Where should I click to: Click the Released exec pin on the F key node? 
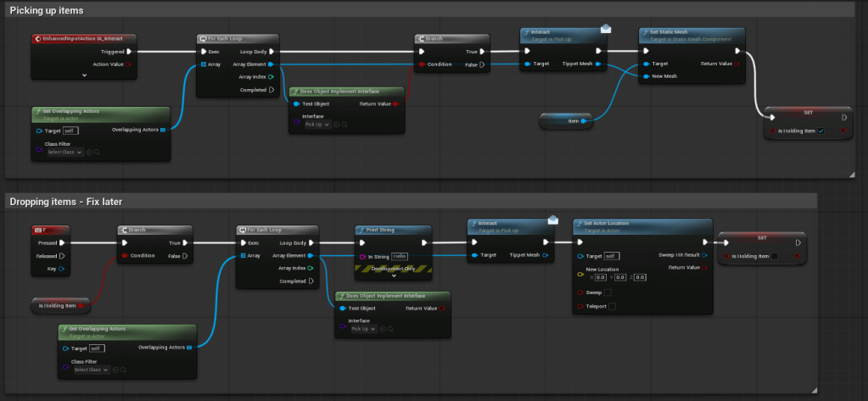click(x=62, y=255)
